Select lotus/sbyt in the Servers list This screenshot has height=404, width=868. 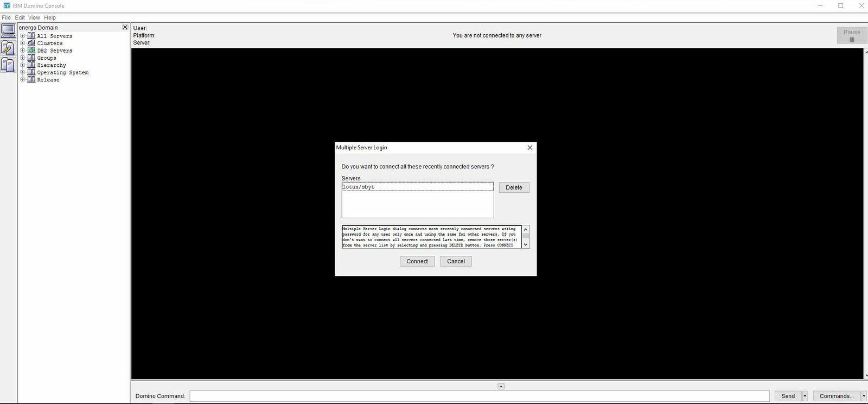tap(417, 187)
